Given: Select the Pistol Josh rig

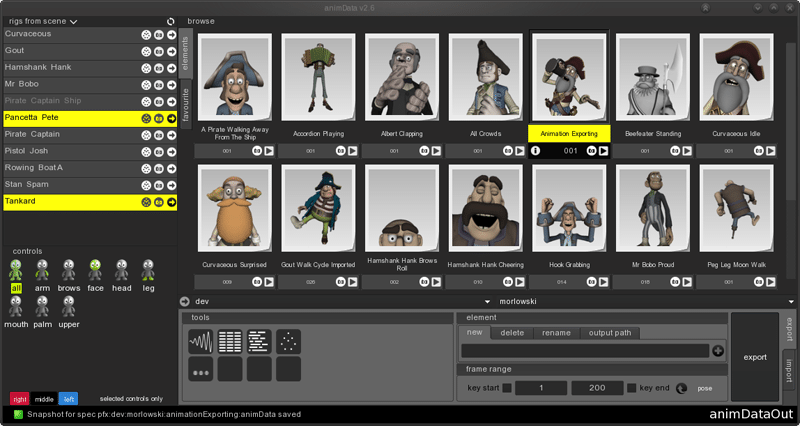Looking at the screenshot, I should click(x=70, y=151).
